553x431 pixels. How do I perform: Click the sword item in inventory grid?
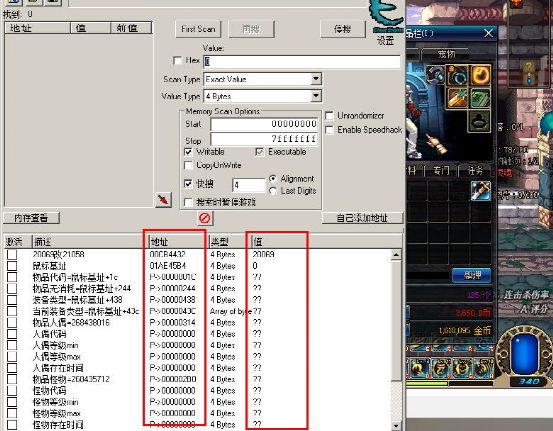pyautogui.click(x=480, y=190)
